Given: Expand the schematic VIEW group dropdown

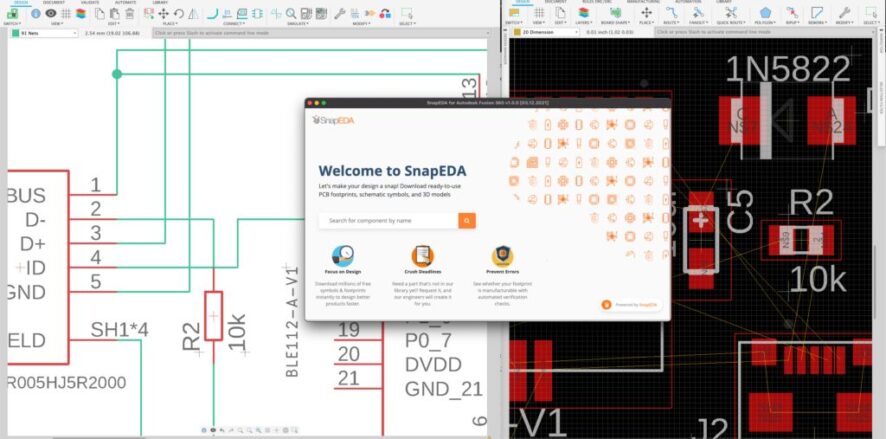Looking at the screenshot, I should (57, 24).
